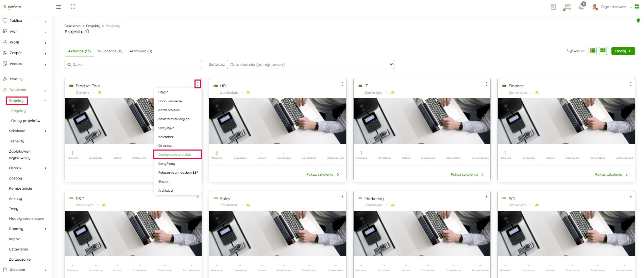
Task: Select Opiekunowie projektu from context menu
Action: (x=175, y=155)
